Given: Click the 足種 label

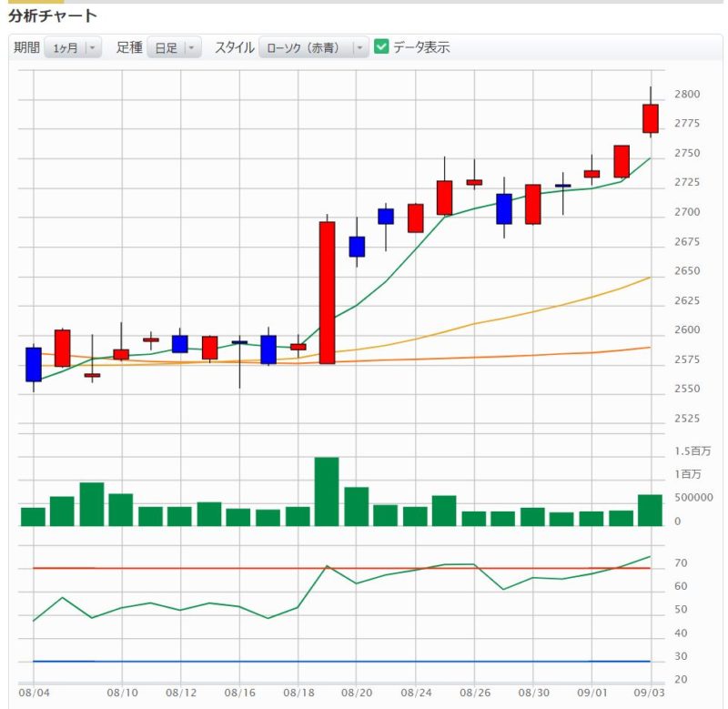Looking at the screenshot, I should pyautogui.click(x=129, y=47).
